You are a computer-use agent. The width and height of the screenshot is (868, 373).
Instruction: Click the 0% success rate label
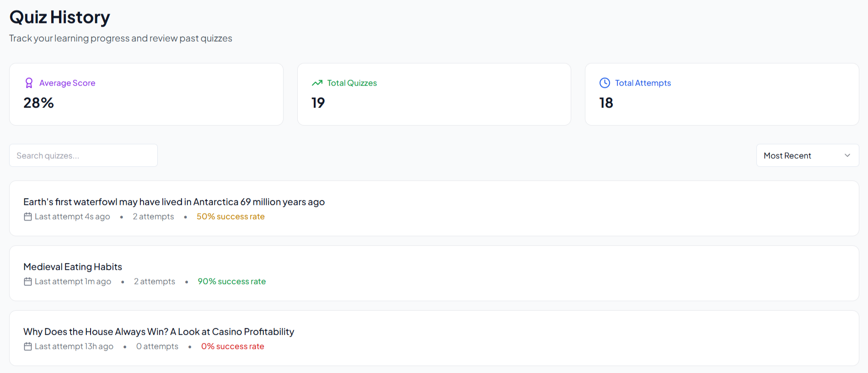(232, 346)
